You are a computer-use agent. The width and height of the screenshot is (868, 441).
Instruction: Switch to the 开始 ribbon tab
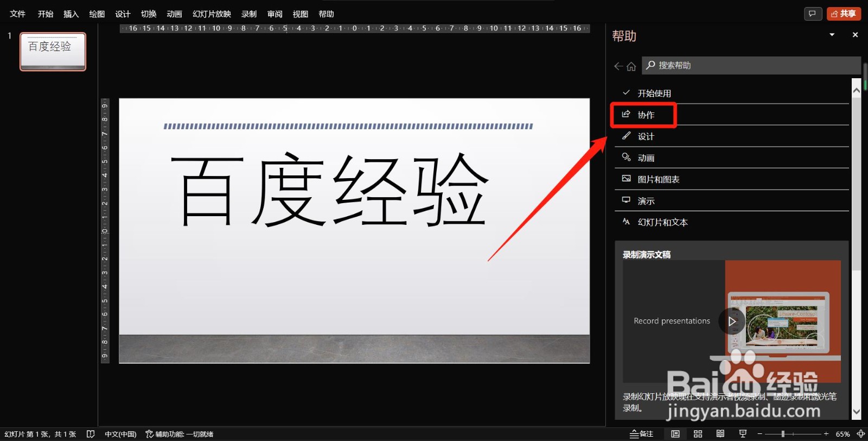[x=46, y=14]
